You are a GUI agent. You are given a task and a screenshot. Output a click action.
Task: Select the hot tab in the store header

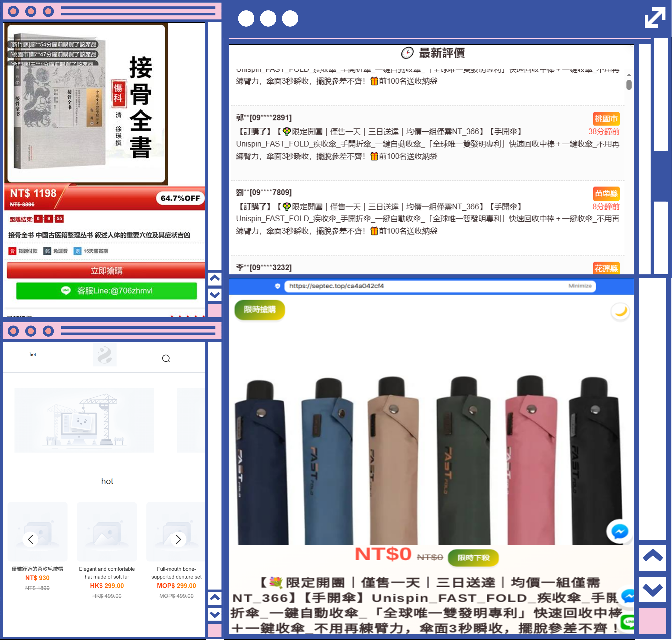(33, 354)
